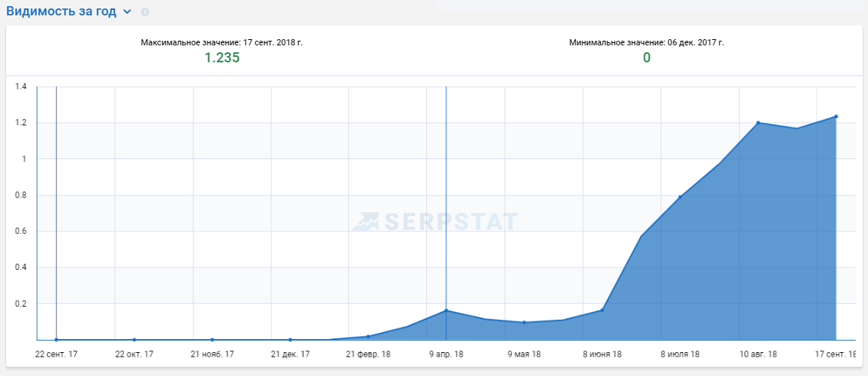This screenshot has height=376, width=868.
Task: Select the data point above 17 сент. 18
Action: click(836, 117)
